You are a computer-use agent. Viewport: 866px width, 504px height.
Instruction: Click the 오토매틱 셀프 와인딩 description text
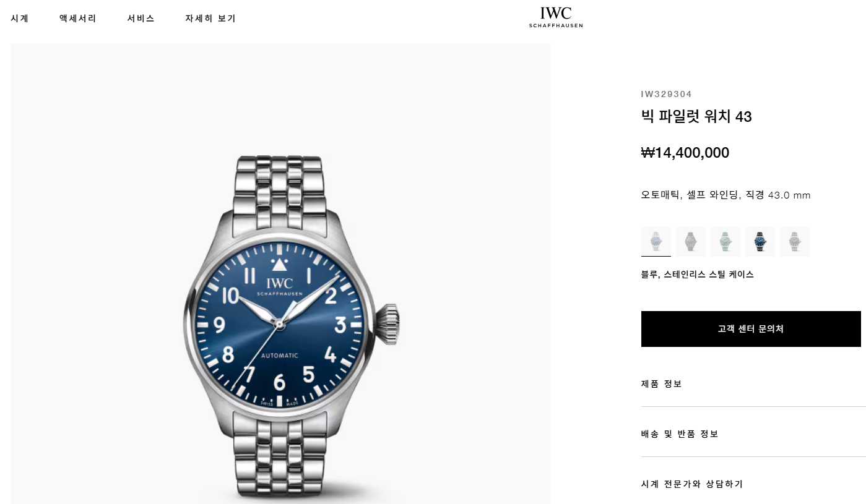coord(725,195)
